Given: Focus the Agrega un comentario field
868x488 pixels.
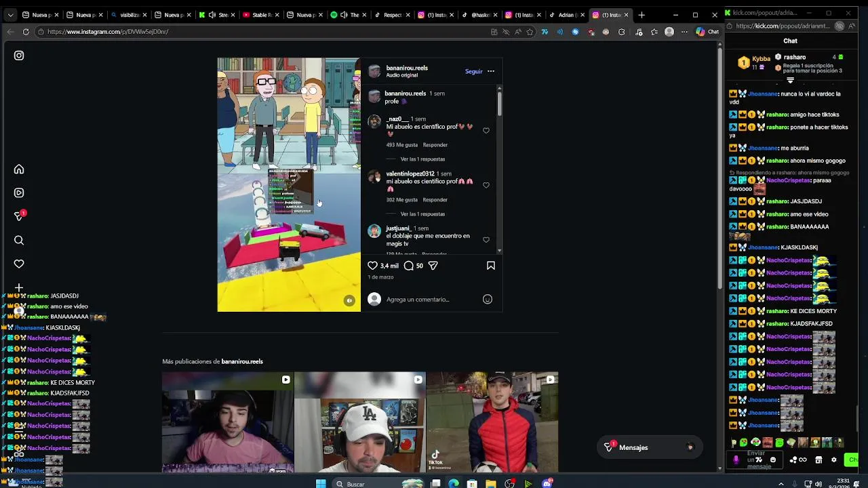Looking at the screenshot, I should click(431, 299).
